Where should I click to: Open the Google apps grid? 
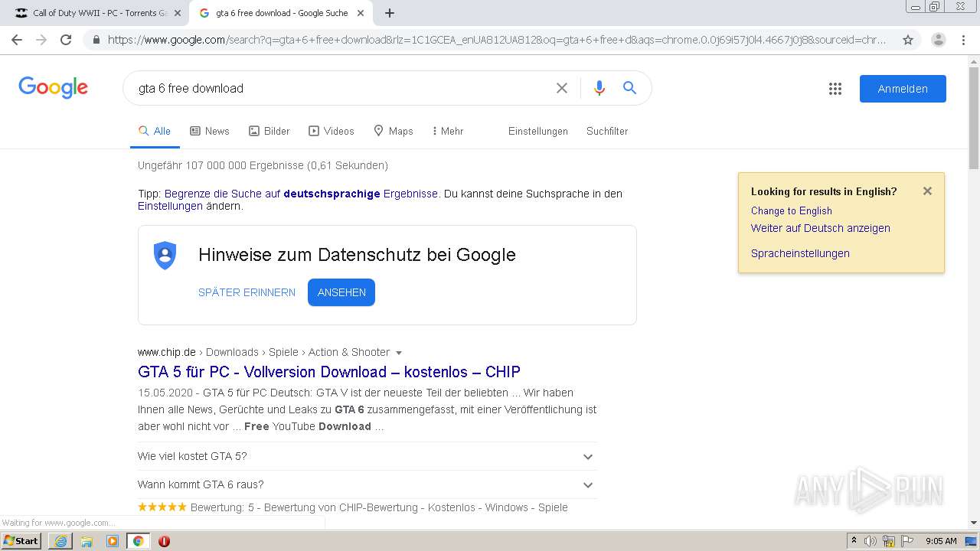[x=835, y=89]
